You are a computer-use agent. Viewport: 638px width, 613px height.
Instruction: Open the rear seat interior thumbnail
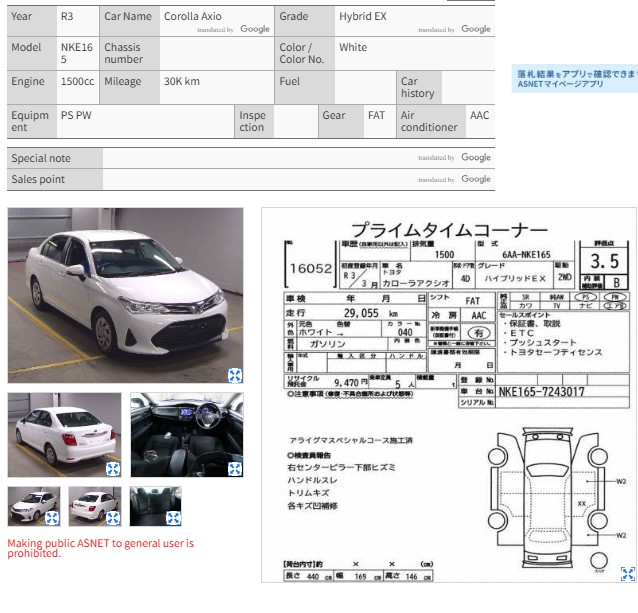(155, 506)
